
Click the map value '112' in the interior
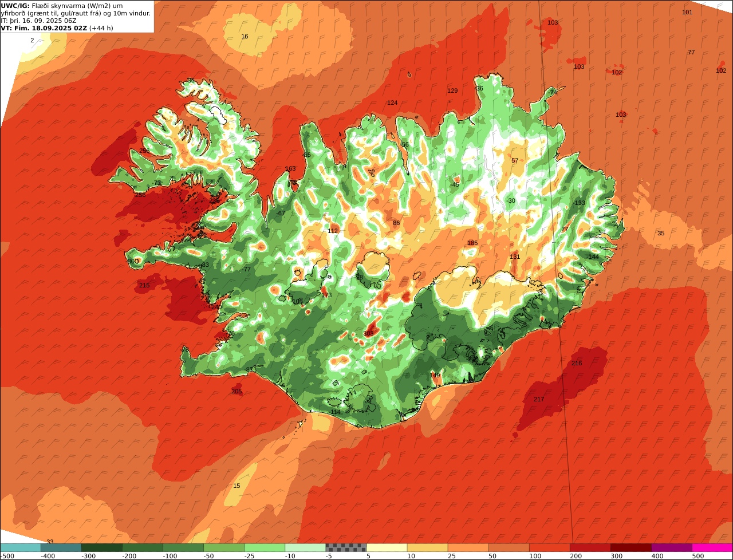tap(333, 231)
